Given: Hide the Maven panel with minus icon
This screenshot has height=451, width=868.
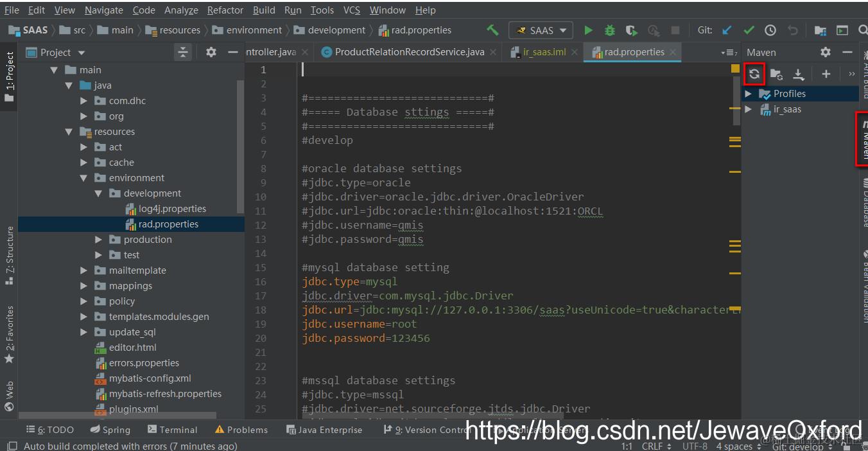Looking at the screenshot, I should tap(847, 52).
